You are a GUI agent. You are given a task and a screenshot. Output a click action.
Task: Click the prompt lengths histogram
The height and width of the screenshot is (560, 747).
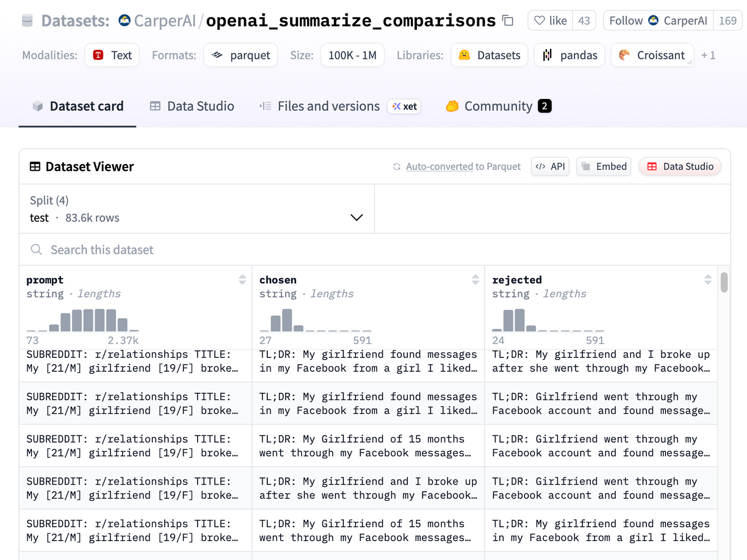(83, 320)
